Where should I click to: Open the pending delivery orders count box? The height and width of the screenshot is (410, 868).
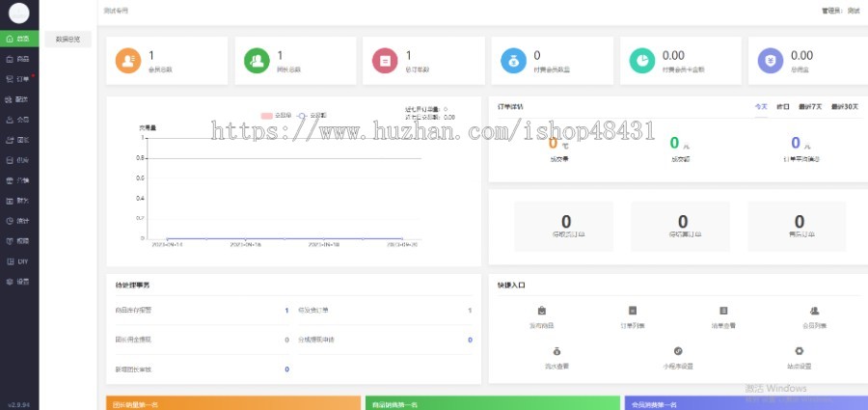click(563, 227)
